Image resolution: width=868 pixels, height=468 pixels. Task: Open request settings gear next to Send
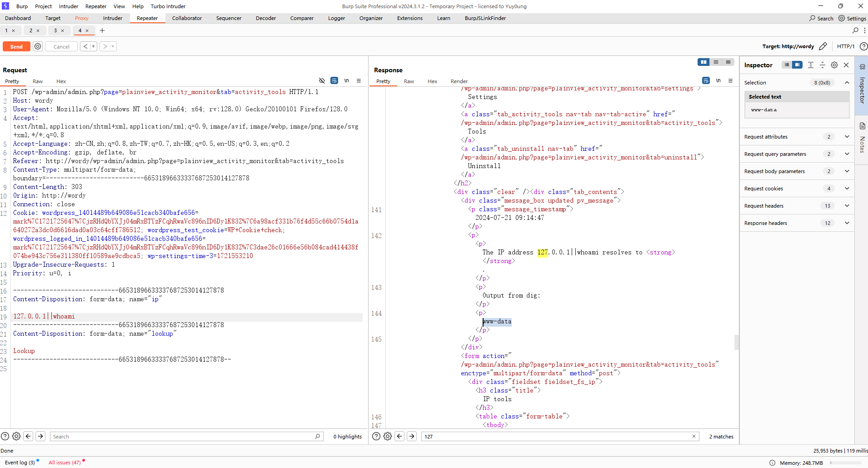(38, 46)
